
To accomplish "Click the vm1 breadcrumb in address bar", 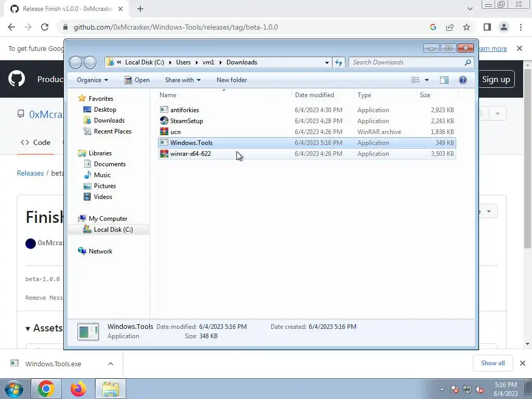I will [208, 62].
